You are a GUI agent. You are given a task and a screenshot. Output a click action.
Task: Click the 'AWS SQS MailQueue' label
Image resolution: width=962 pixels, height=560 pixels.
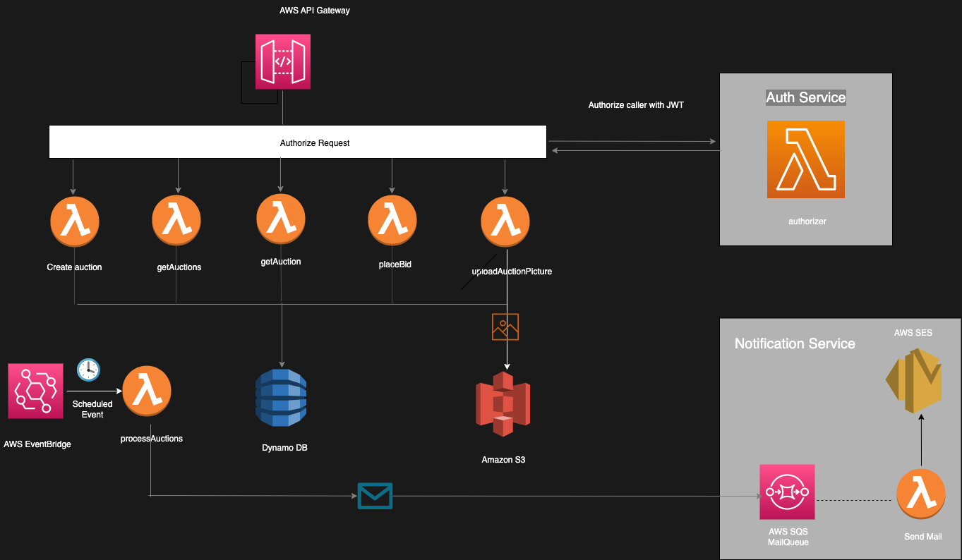click(x=788, y=537)
